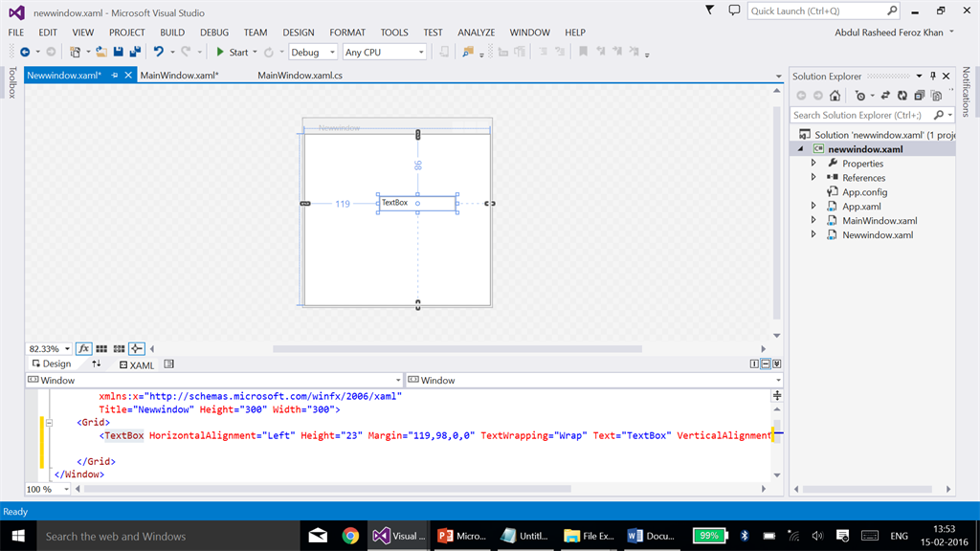Swap panes using the arrows between Design and XAML
Viewport: 980px width, 551px height.
(97, 364)
